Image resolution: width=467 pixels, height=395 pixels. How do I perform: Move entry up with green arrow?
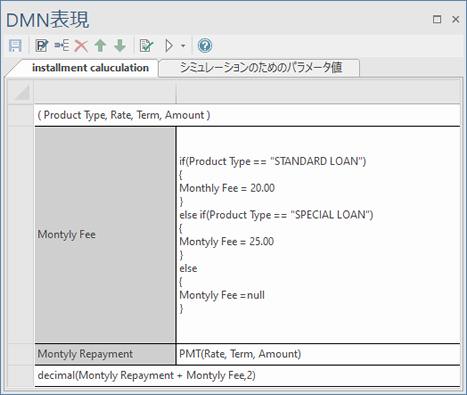click(100, 46)
